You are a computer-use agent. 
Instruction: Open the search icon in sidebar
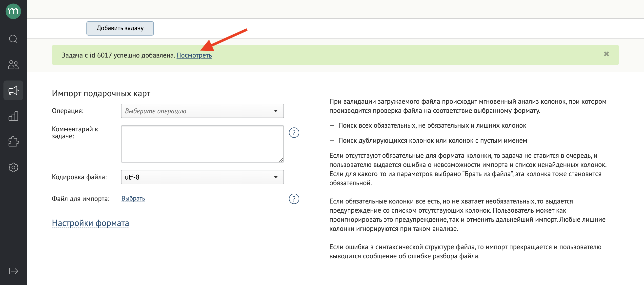13,39
